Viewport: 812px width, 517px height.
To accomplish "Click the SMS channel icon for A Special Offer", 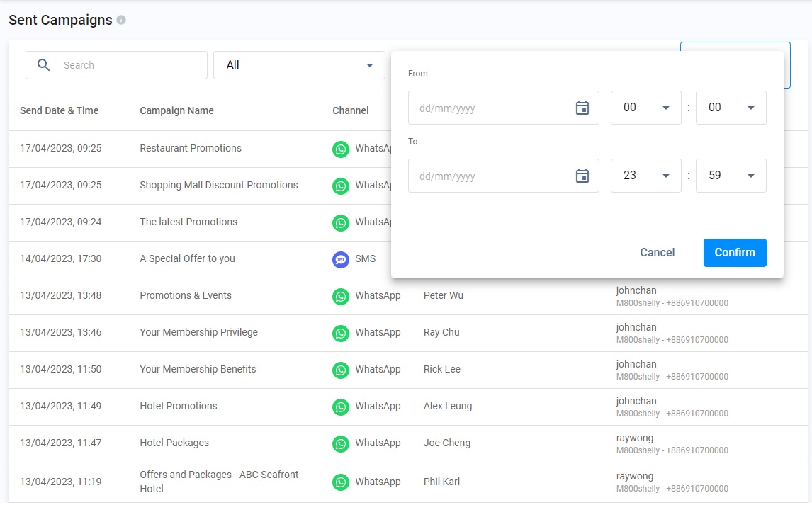I will [x=341, y=259].
